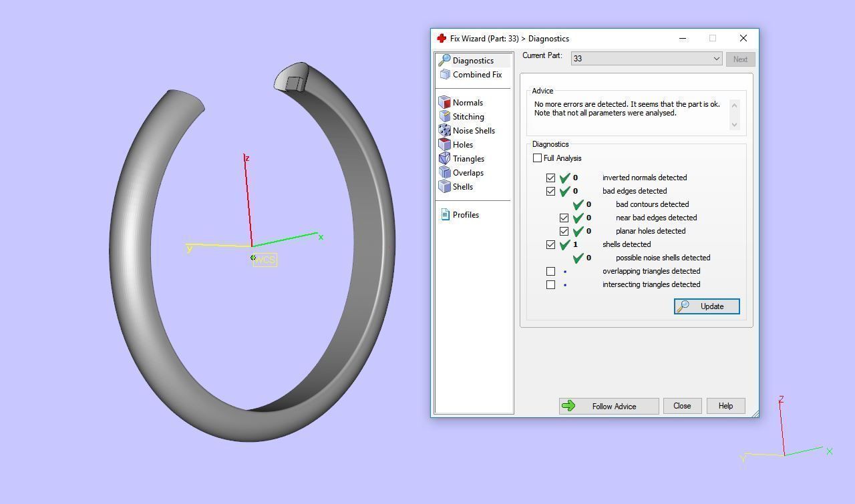855x504 pixels.
Task: Click the Stitching cube icon
Action: click(444, 117)
